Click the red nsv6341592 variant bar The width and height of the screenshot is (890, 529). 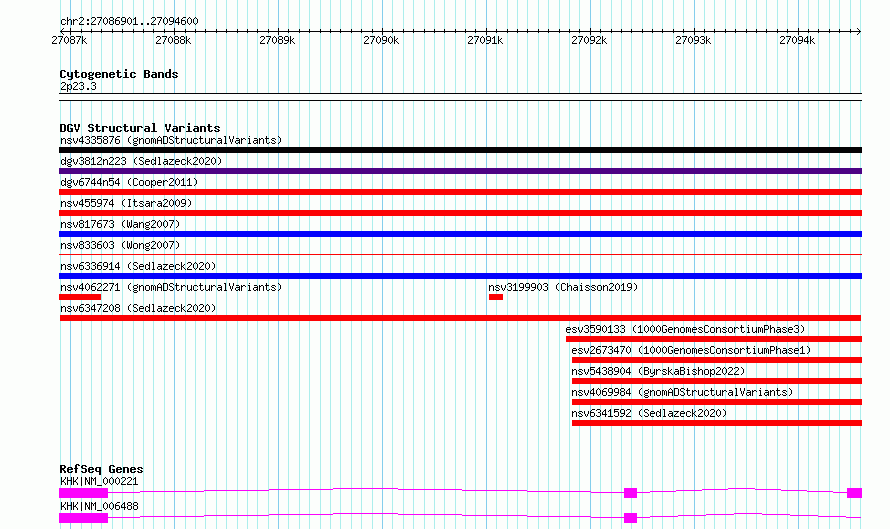[717, 423]
